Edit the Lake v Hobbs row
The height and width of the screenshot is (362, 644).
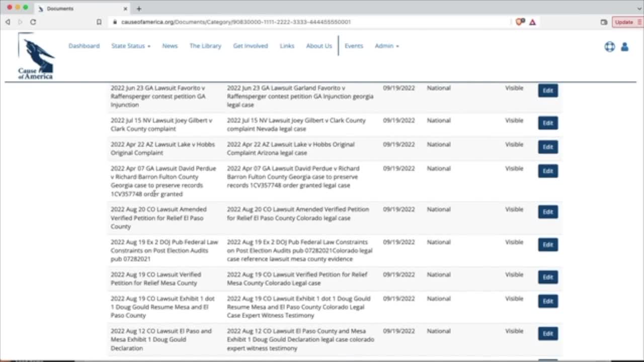point(548,147)
